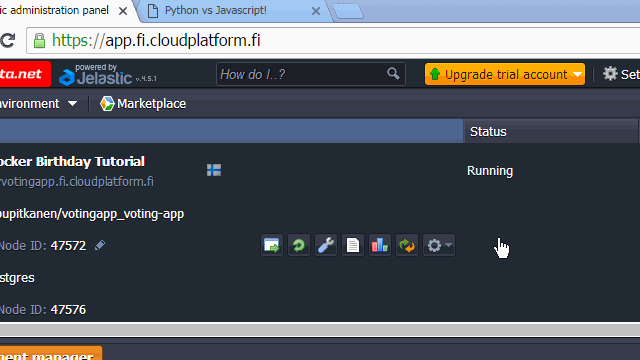Click Node ID 47576 text

coord(43,309)
